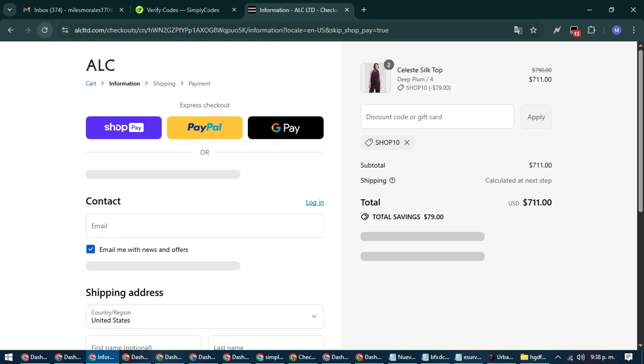This screenshot has width=644, height=364.
Task: Click the shipping help question mark
Action: click(x=392, y=180)
